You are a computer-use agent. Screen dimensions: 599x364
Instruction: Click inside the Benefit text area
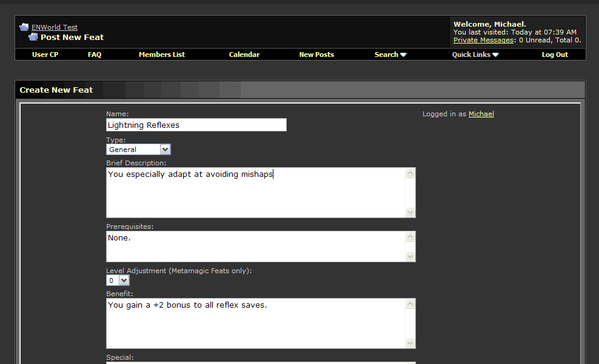(255, 323)
